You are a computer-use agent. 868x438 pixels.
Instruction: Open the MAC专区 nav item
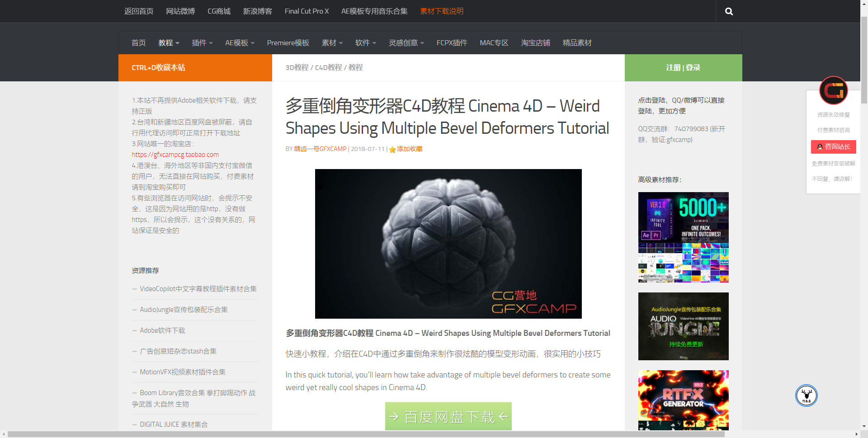pos(494,43)
